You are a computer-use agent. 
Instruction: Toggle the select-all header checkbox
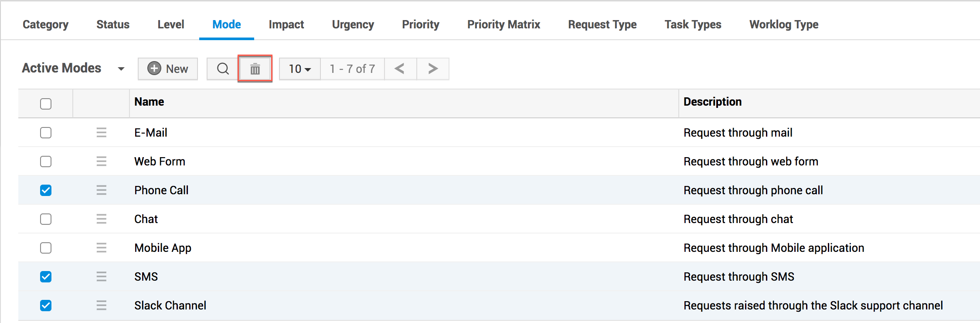click(x=46, y=104)
